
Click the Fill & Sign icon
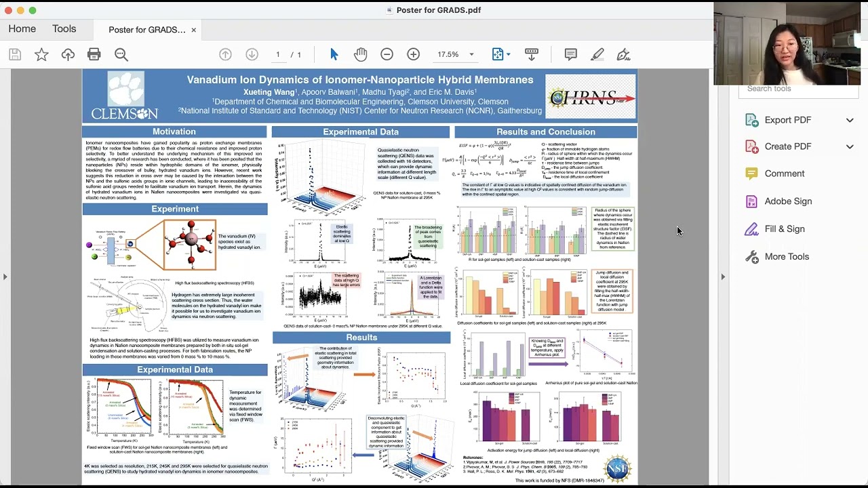click(751, 229)
